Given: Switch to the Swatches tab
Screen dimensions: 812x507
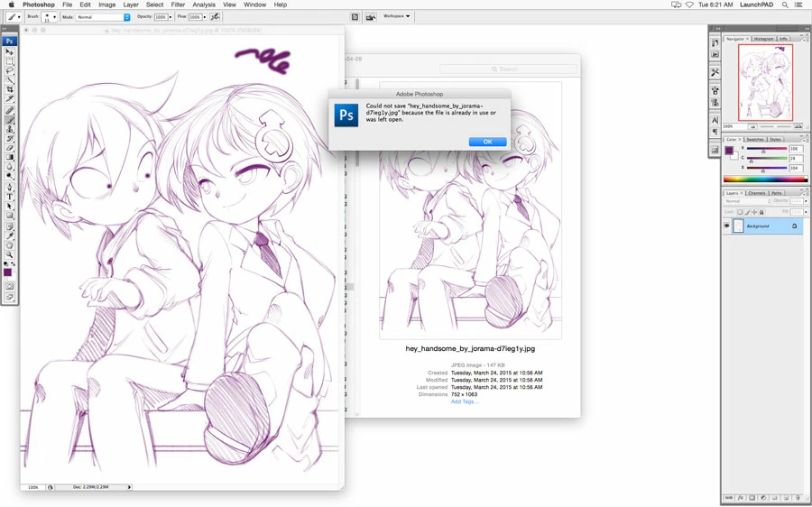Looking at the screenshot, I should pyautogui.click(x=755, y=140).
